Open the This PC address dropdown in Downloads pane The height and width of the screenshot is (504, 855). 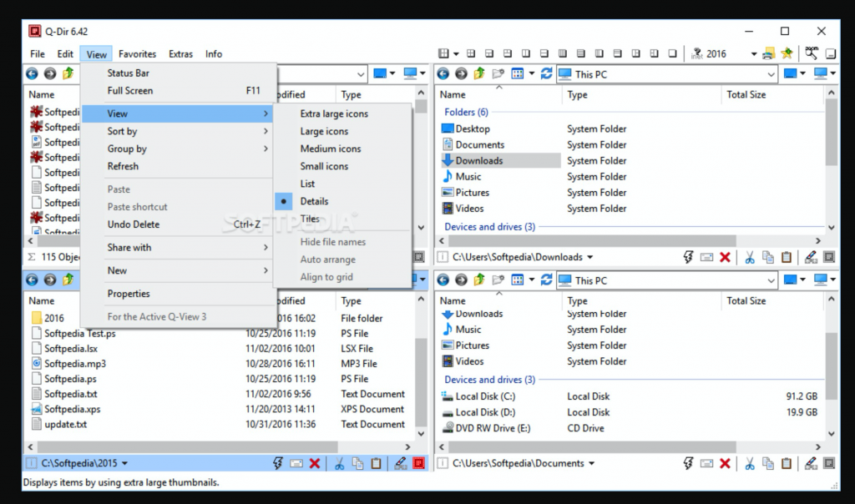pyautogui.click(x=771, y=74)
